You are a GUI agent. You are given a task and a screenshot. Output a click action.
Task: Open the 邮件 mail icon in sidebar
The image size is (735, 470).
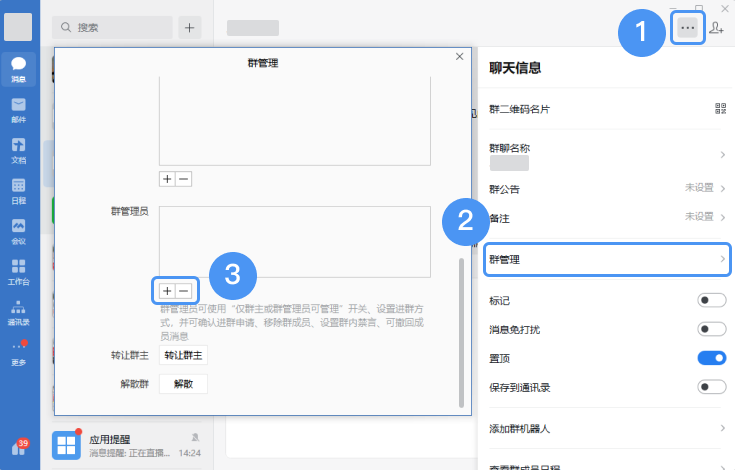(19, 107)
